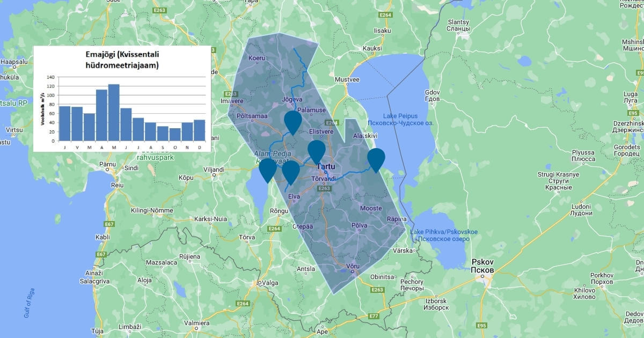Click the chart title Emajõgi (Kvissentali hüdromeetriajaam)
This screenshot has height=338, width=644.
pyautogui.click(x=123, y=60)
